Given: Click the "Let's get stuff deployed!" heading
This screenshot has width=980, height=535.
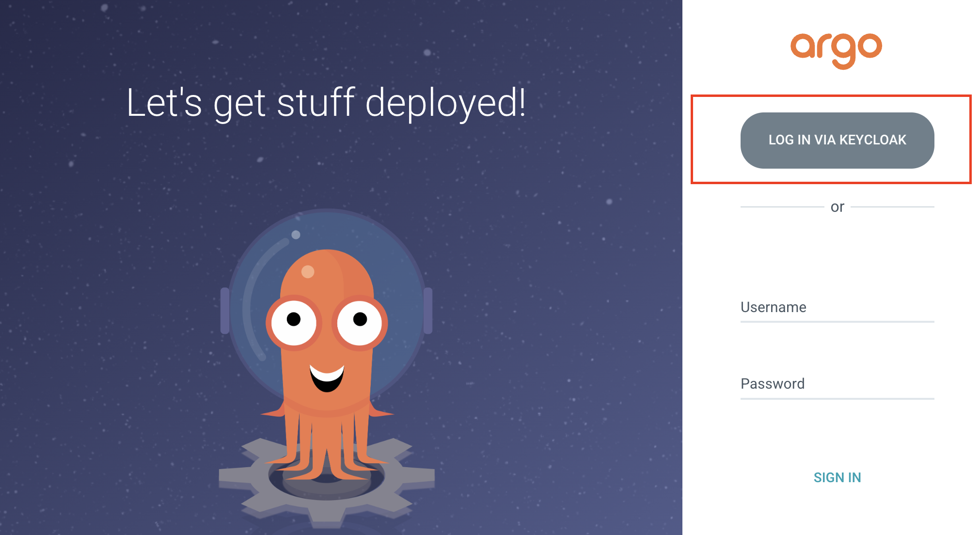Looking at the screenshot, I should click(326, 103).
